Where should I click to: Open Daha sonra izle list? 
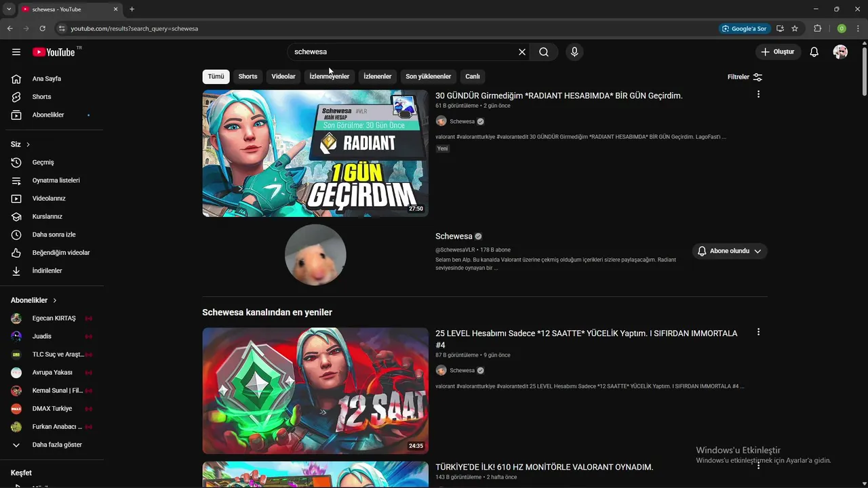(x=52, y=235)
